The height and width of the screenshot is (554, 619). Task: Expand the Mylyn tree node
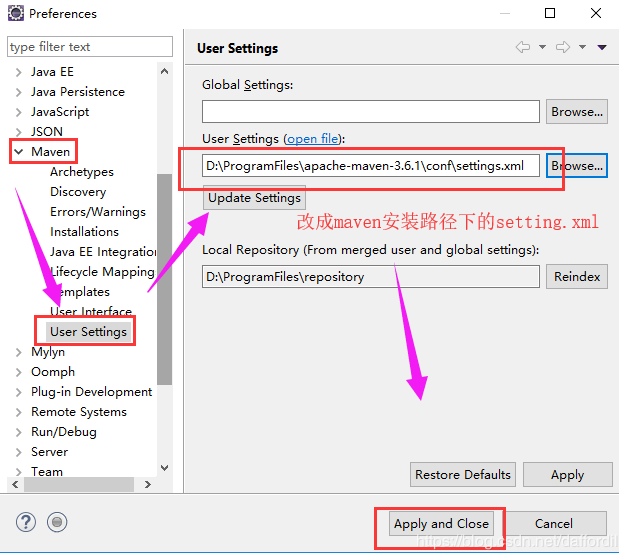point(19,352)
